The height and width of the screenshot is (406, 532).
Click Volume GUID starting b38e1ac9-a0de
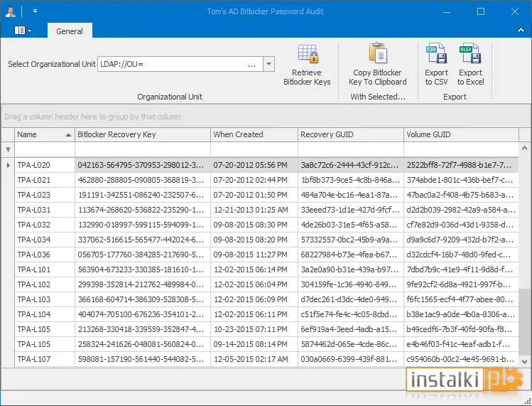(x=461, y=314)
